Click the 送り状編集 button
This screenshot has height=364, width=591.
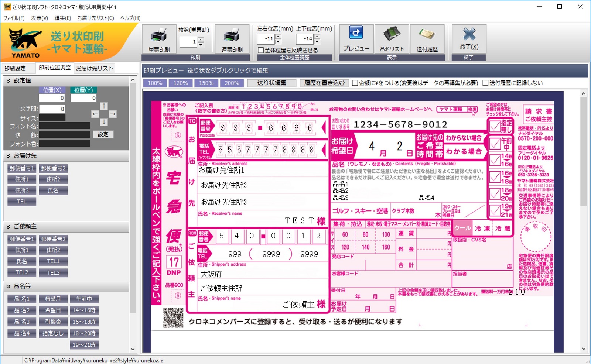(x=272, y=83)
